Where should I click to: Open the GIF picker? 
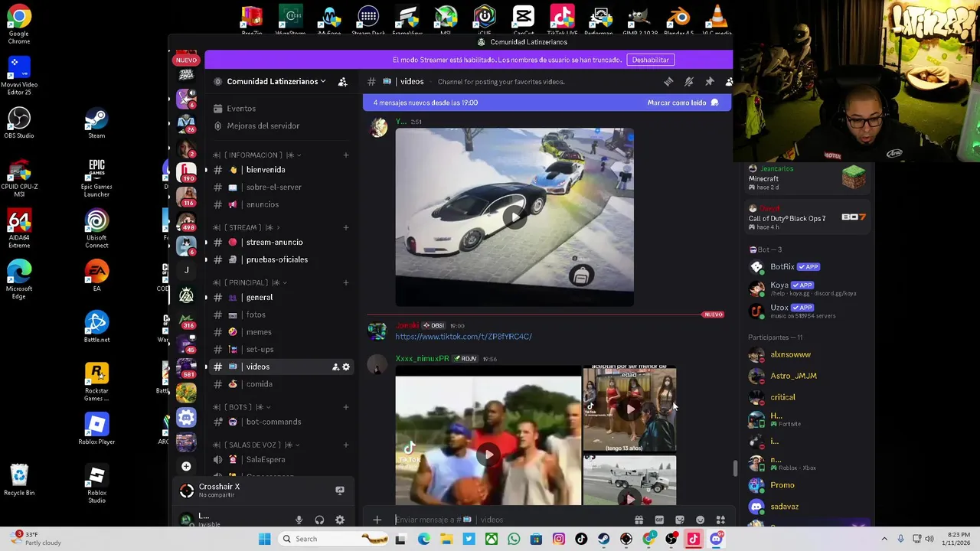(659, 520)
